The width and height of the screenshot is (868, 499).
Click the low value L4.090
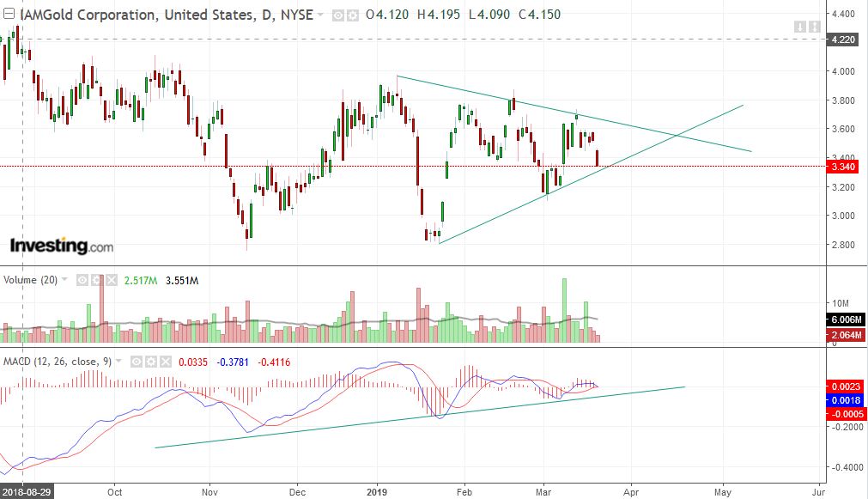pos(489,15)
